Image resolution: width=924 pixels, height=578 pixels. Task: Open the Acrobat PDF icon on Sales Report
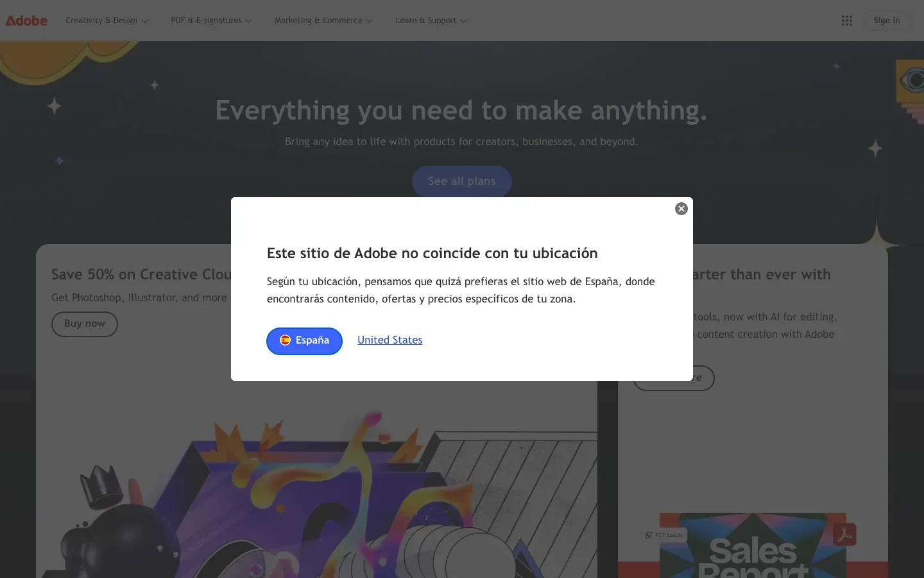pyautogui.click(x=846, y=535)
